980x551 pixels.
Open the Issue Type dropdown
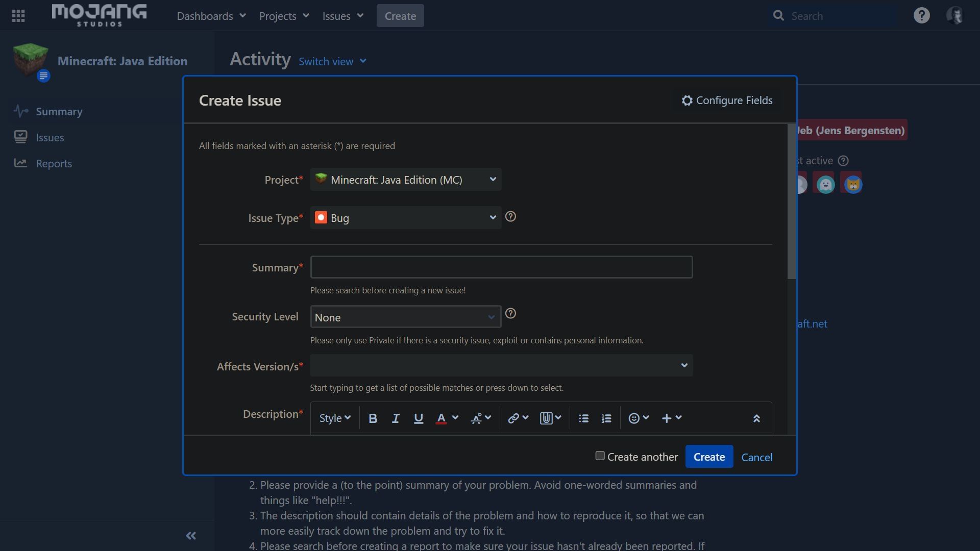405,218
